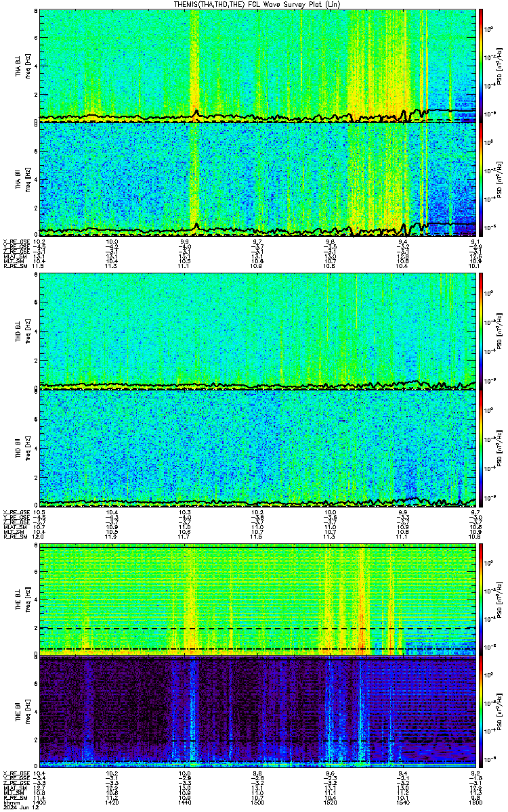Click the THA B-perpendicular spectrogram panel
The image size is (508, 812).
(x=257, y=65)
